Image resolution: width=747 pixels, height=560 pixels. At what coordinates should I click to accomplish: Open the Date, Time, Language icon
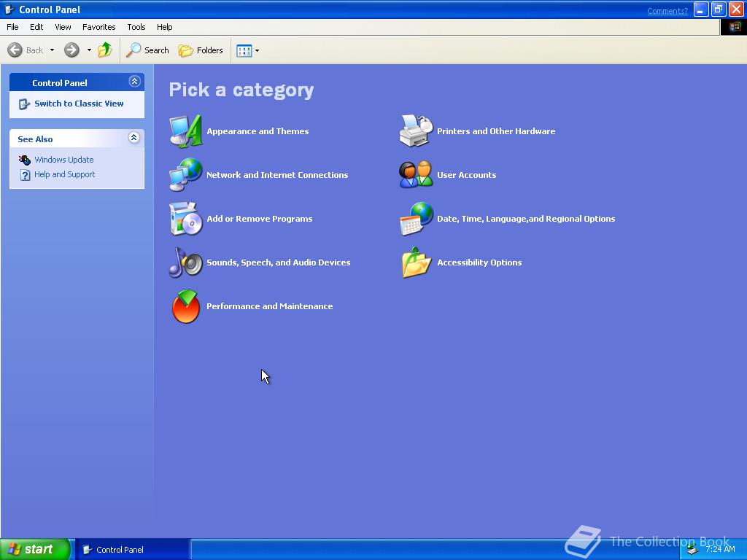(x=416, y=219)
